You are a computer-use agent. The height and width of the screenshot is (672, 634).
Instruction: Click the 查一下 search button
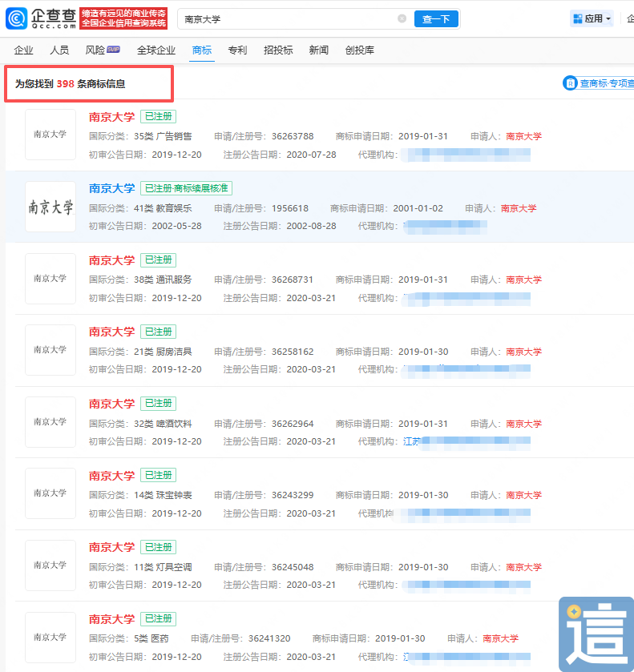(436, 19)
